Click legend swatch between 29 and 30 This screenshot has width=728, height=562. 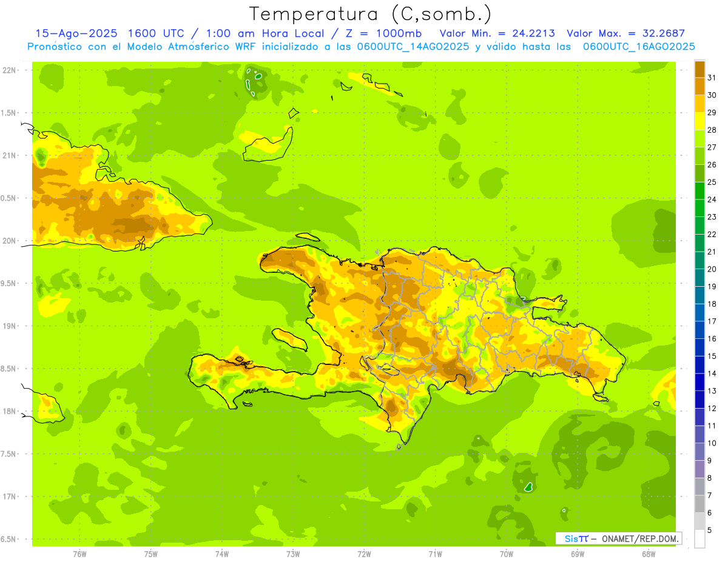pos(699,104)
